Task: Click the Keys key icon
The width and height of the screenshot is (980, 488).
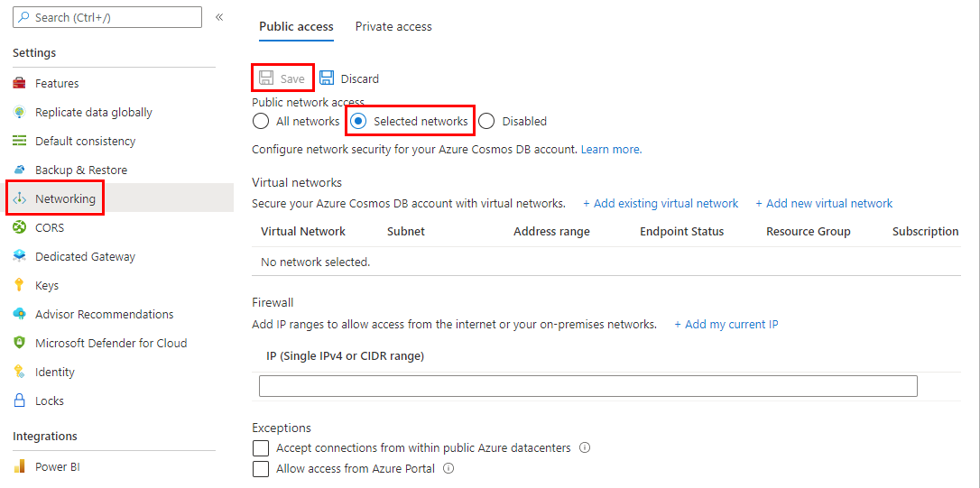Action: coord(20,285)
